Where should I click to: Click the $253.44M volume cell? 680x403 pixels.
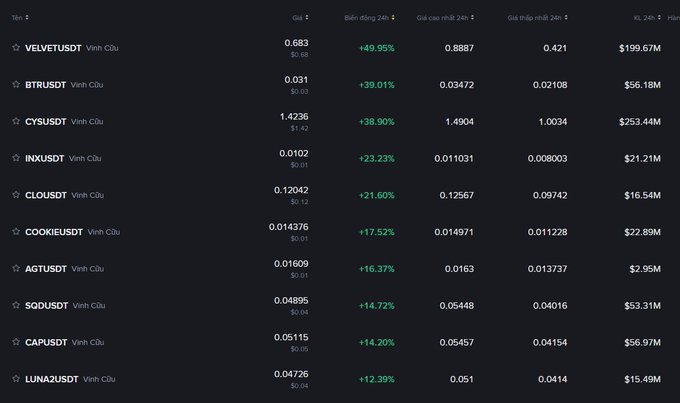[640, 122]
